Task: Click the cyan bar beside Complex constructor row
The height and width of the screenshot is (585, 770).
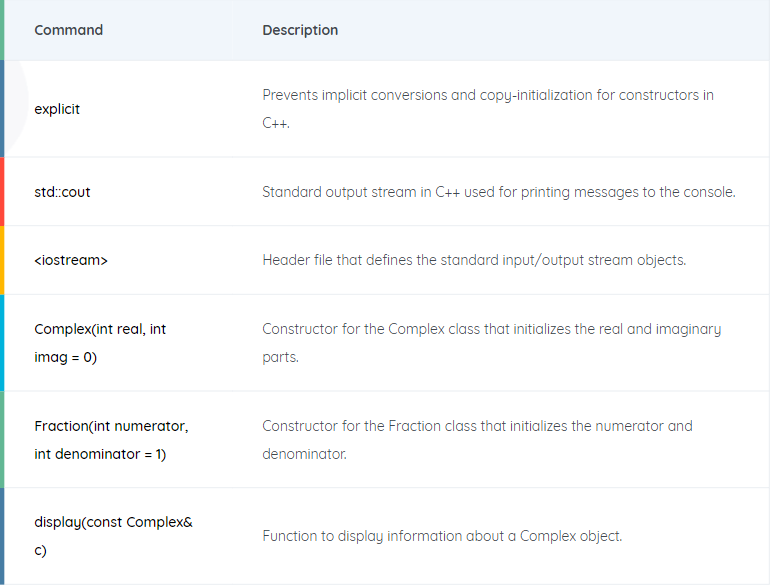Action: pos(2,343)
